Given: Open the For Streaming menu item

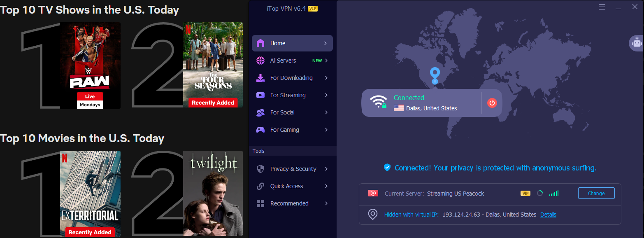Looking at the screenshot, I should (292, 95).
